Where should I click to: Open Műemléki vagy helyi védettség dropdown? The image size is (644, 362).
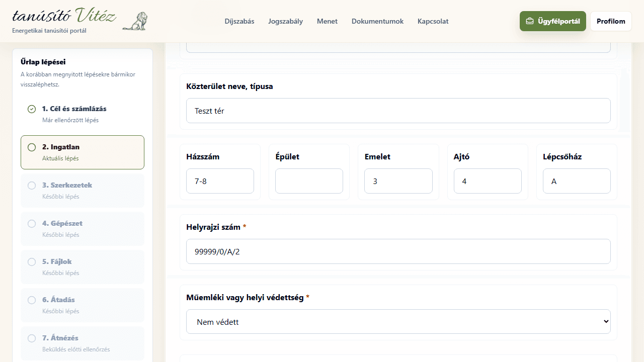[398, 322]
